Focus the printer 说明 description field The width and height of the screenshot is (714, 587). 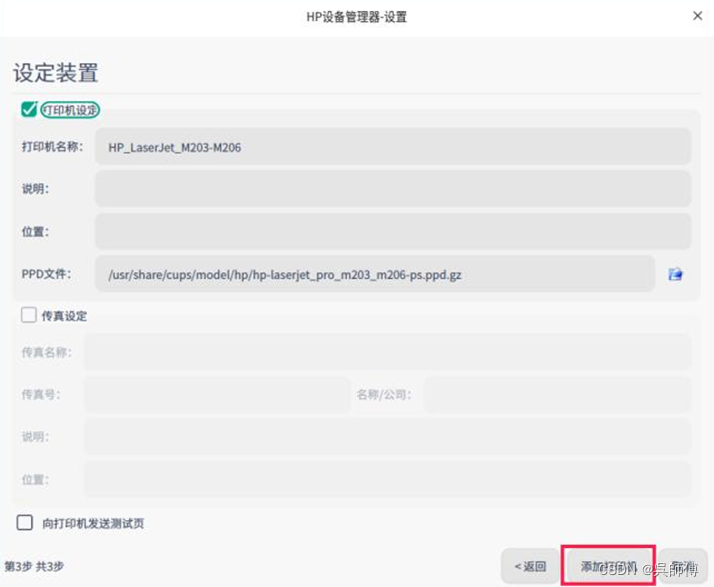393,189
